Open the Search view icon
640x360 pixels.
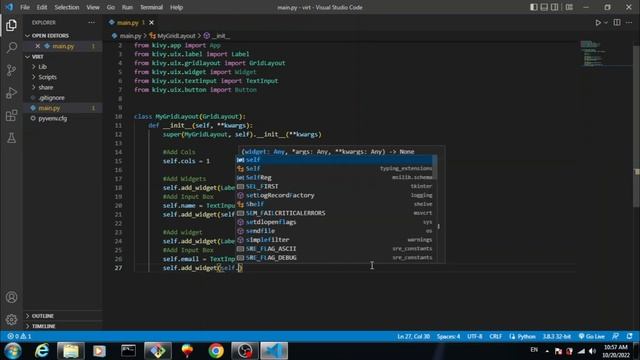pos(11,47)
